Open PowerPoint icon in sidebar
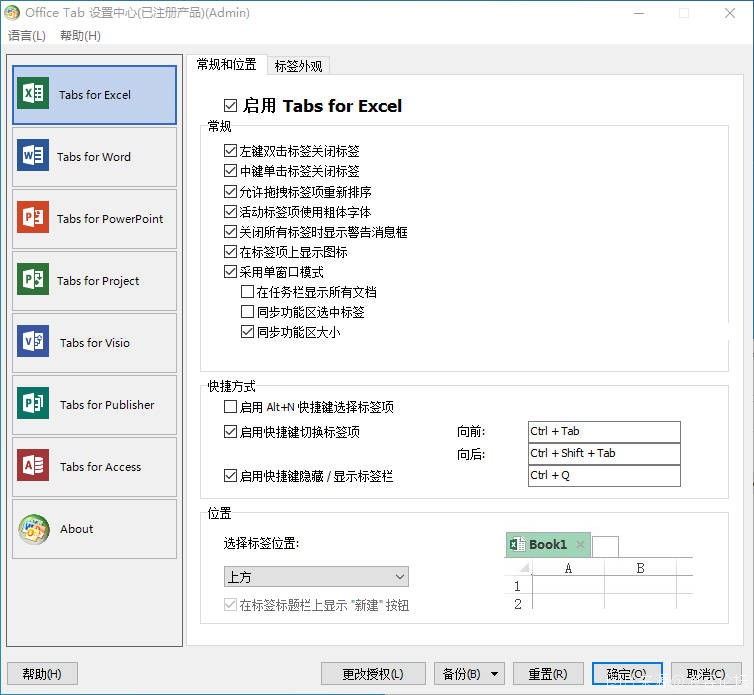754x695 pixels. (33, 217)
